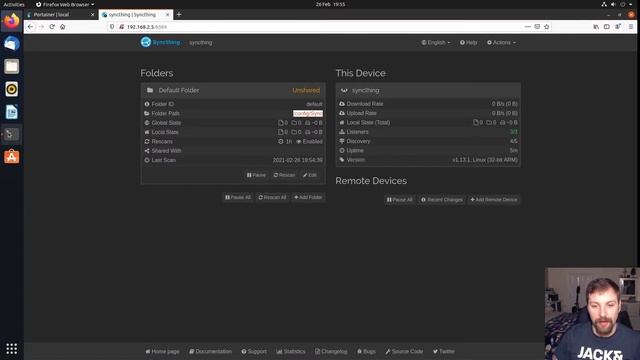640x360 pixels.
Task: Click the browser Back button
Action: pos(31,27)
